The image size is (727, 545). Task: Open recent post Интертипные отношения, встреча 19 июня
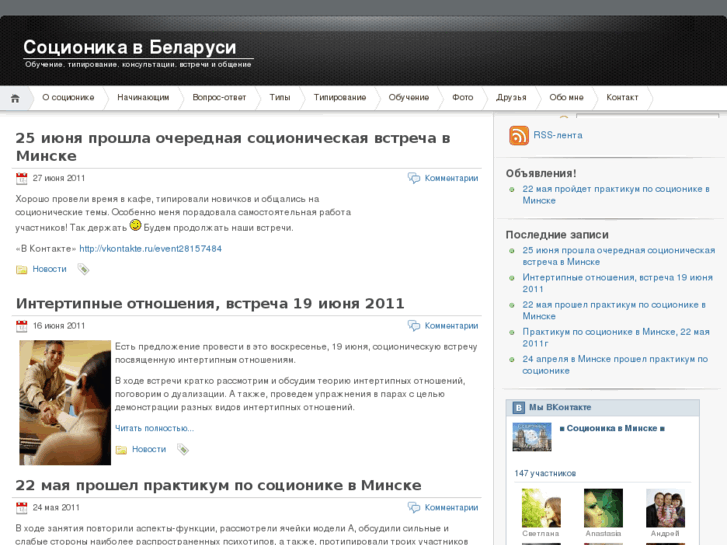point(618,283)
